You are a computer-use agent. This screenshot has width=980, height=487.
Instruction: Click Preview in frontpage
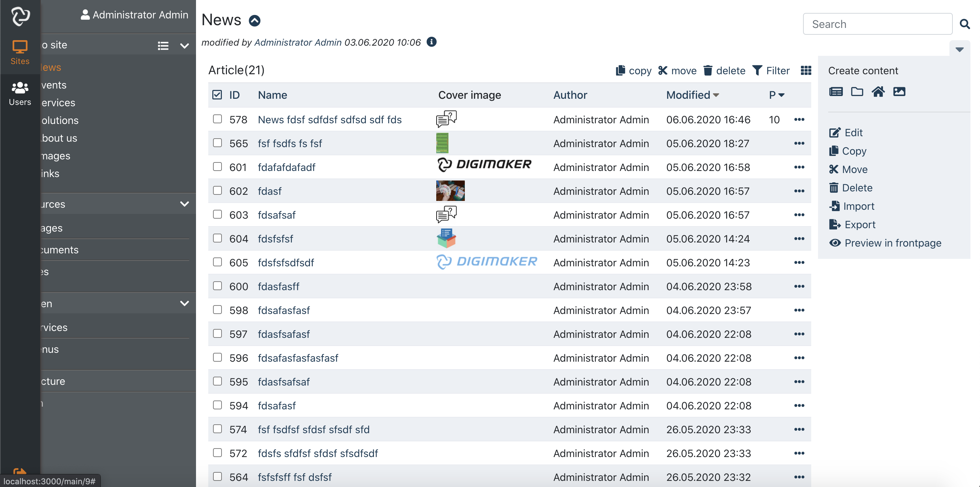pos(893,243)
